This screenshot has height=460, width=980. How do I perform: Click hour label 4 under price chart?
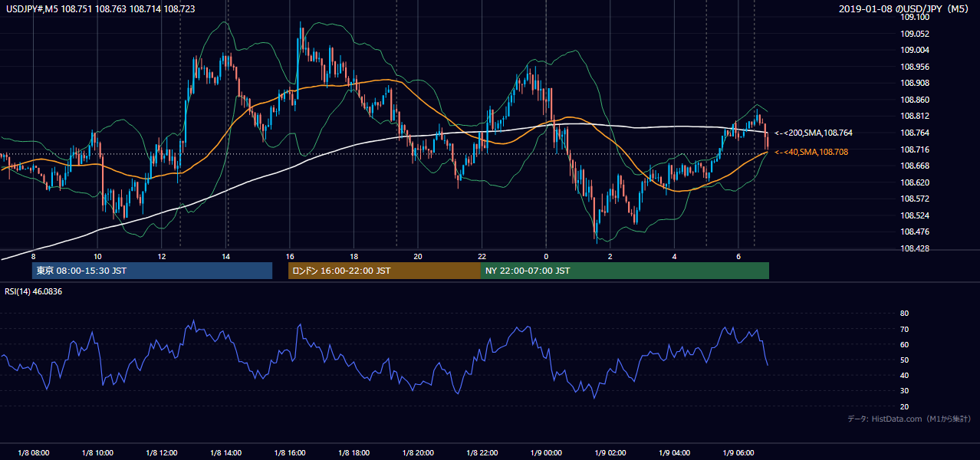[674, 256]
